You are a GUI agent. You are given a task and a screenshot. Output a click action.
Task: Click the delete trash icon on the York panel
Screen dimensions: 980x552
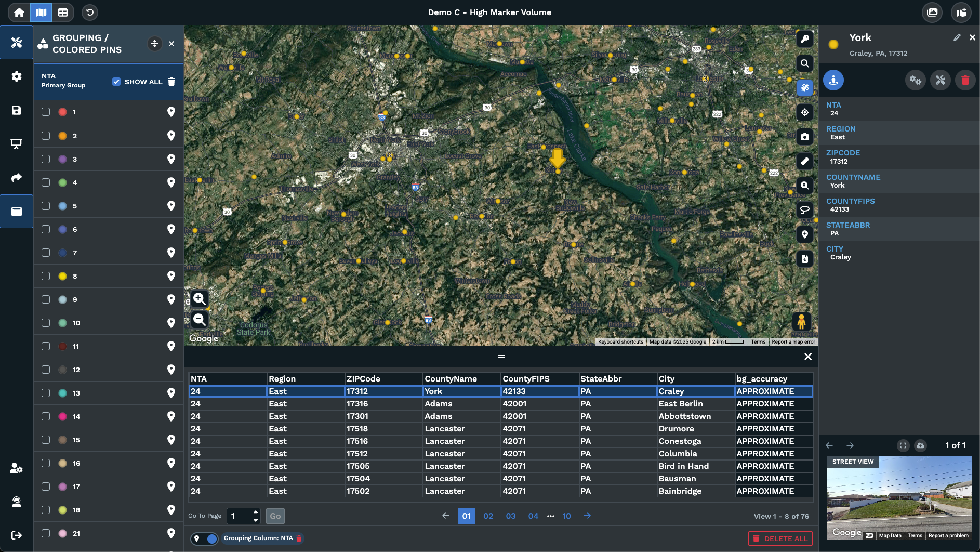(x=965, y=80)
